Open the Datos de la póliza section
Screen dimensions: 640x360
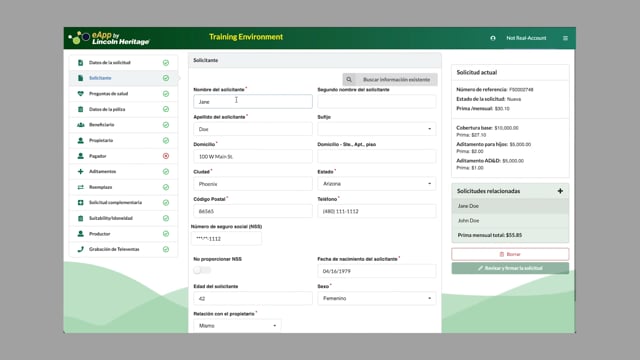pos(123,109)
